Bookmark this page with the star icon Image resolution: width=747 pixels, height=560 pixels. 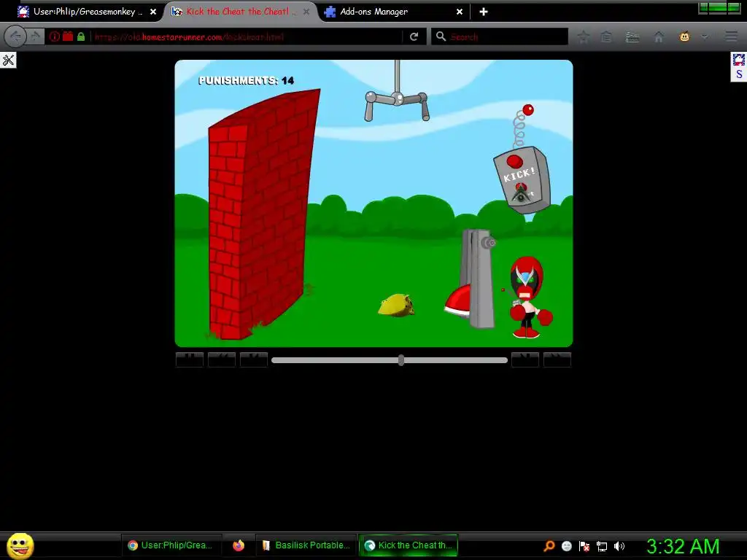tap(583, 36)
